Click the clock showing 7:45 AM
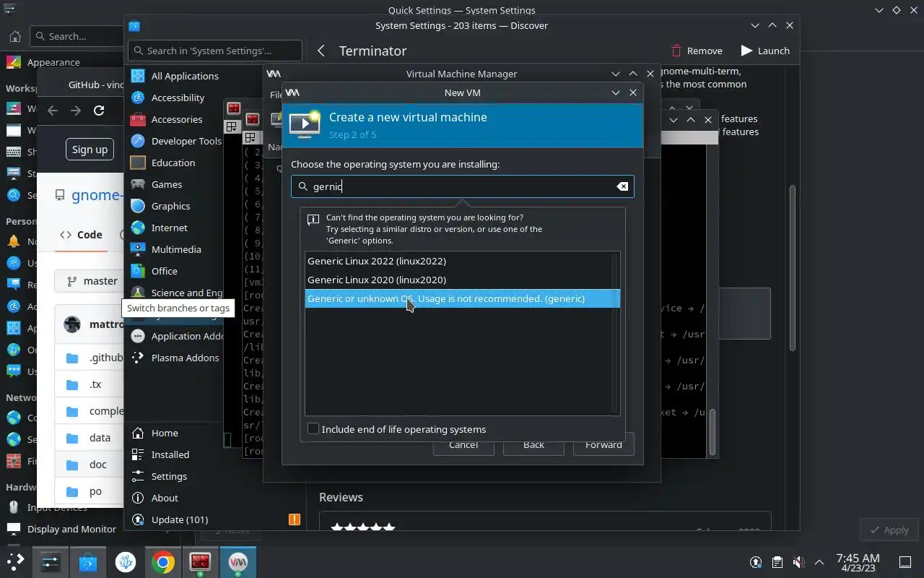The image size is (924, 578). [858, 561]
